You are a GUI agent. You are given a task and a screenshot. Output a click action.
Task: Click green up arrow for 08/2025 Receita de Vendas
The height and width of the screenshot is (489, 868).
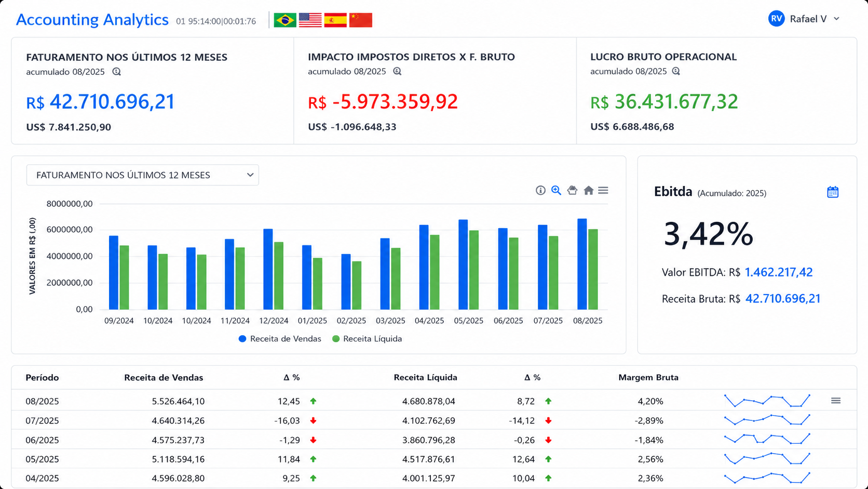(313, 401)
